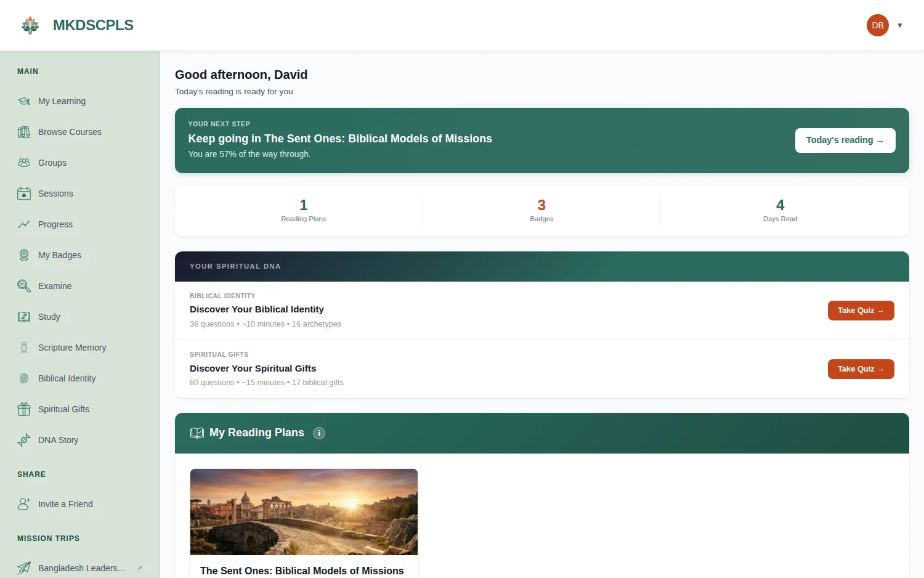Click the Days Read stat count
Image resolution: width=924 pixels, height=578 pixels.
(780, 205)
